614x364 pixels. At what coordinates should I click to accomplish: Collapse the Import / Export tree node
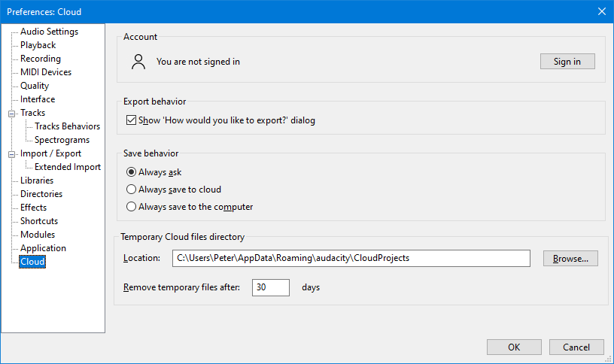[11, 154]
